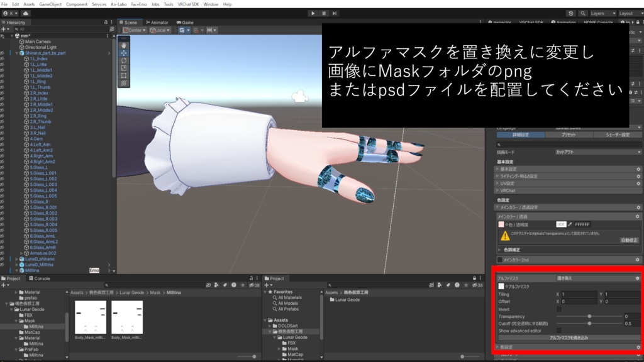The height and width of the screenshot is (362, 644).
Task: Switch to the Console tab
Action: click(x=40, y=278)
